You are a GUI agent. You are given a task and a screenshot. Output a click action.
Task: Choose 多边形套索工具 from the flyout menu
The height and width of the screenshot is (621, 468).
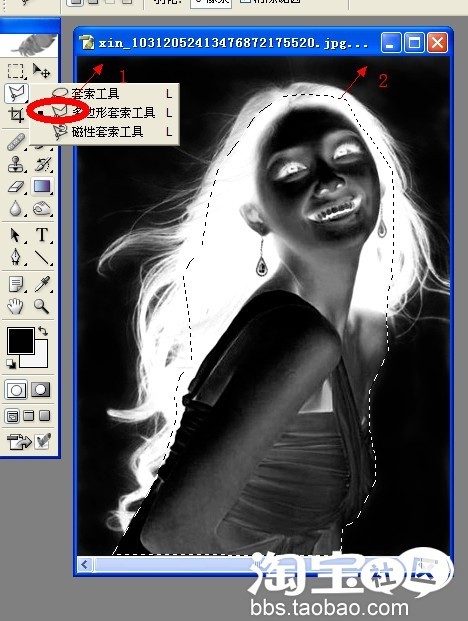[105, 113]
